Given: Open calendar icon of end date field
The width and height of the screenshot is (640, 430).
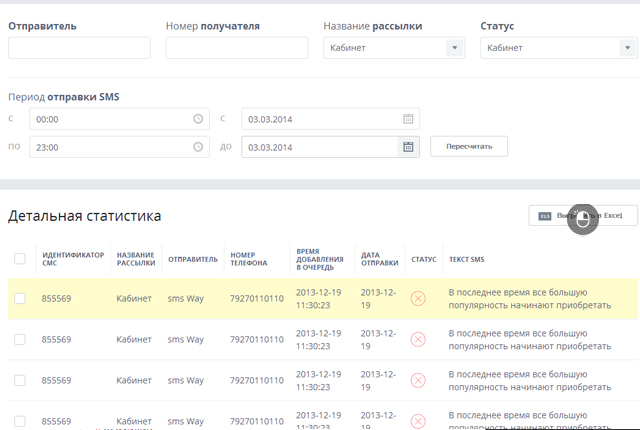Looking at the screenshot, I should pos(408,147).
